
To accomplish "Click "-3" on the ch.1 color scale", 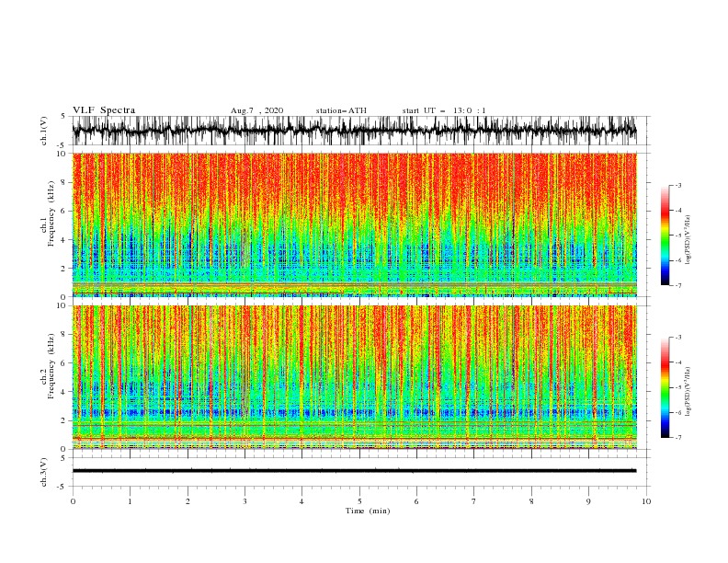I will coord(677,185).
